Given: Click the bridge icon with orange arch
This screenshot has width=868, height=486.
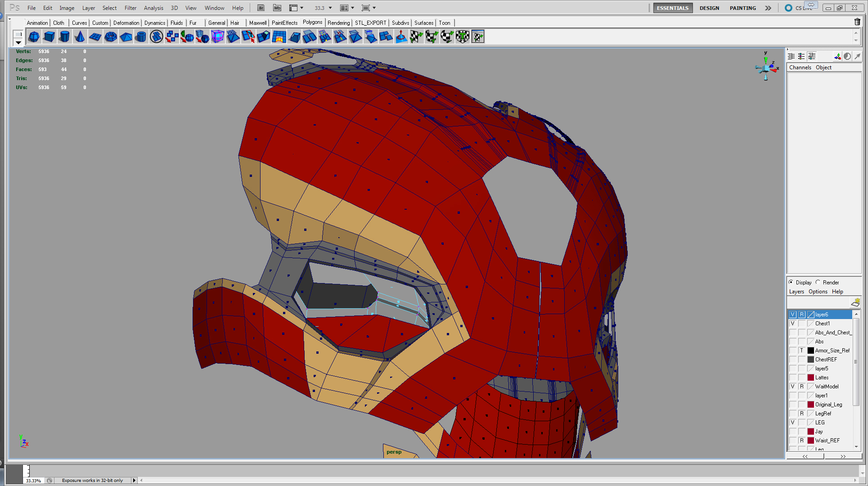Looking at the screenshot, I should 279,36.
